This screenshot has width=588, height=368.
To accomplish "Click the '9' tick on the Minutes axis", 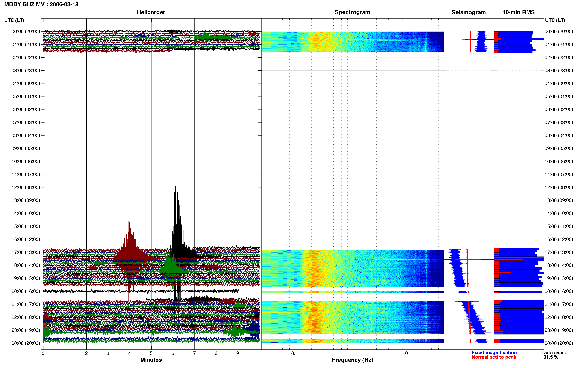I will pos(238,353).
